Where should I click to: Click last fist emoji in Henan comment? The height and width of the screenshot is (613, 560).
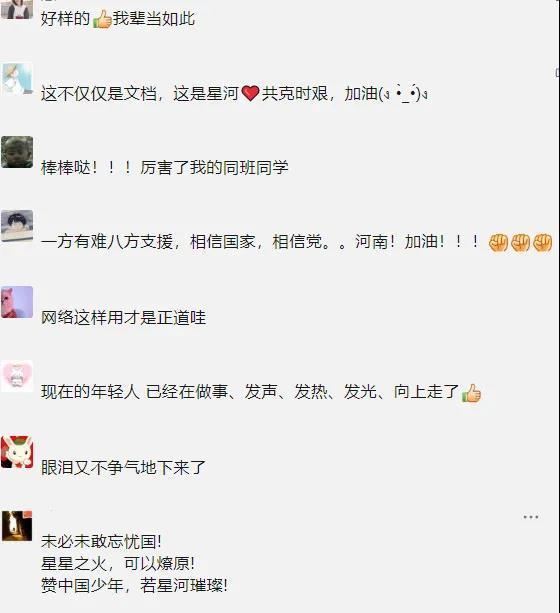[543, 242]
